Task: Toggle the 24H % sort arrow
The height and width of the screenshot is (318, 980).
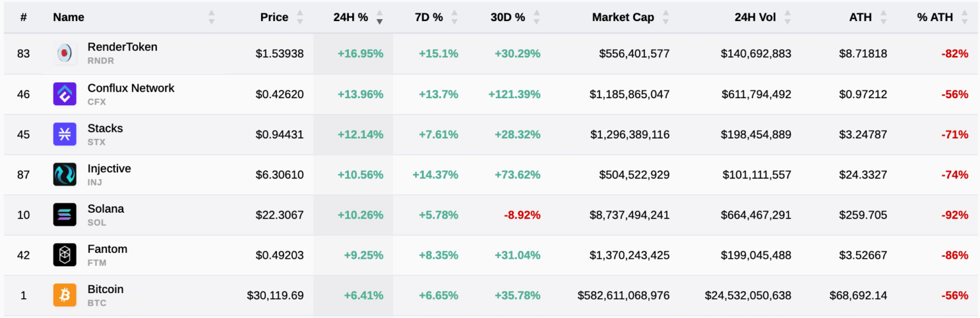Action: pos(380,17)
